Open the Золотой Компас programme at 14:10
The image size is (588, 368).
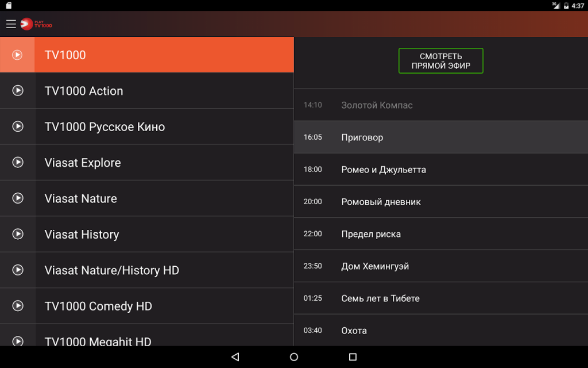pos(441,105)
